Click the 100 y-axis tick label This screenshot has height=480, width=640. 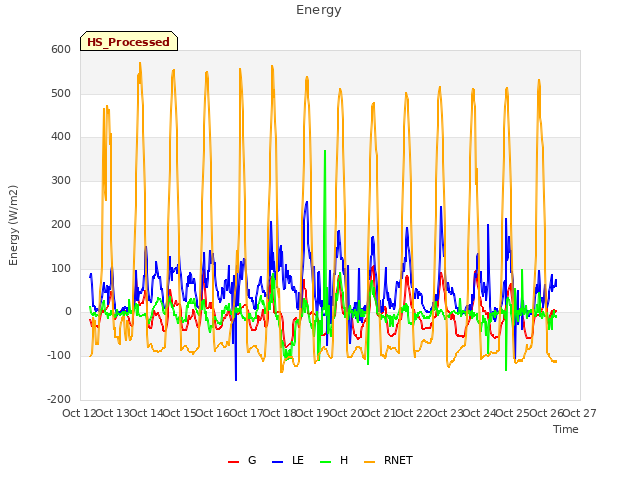point(61,268)
